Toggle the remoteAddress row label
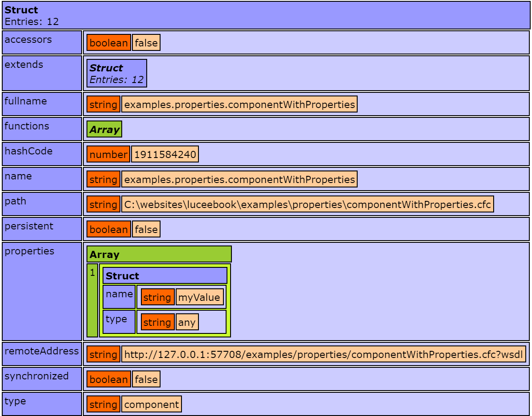This screenshot has height=416, width=532. coord(42,354)
